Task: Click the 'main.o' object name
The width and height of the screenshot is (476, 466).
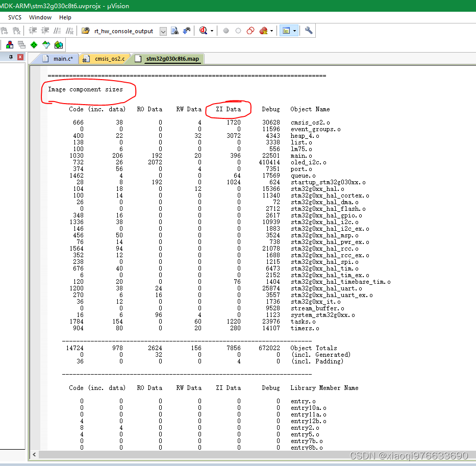Action: click(301, 156)
